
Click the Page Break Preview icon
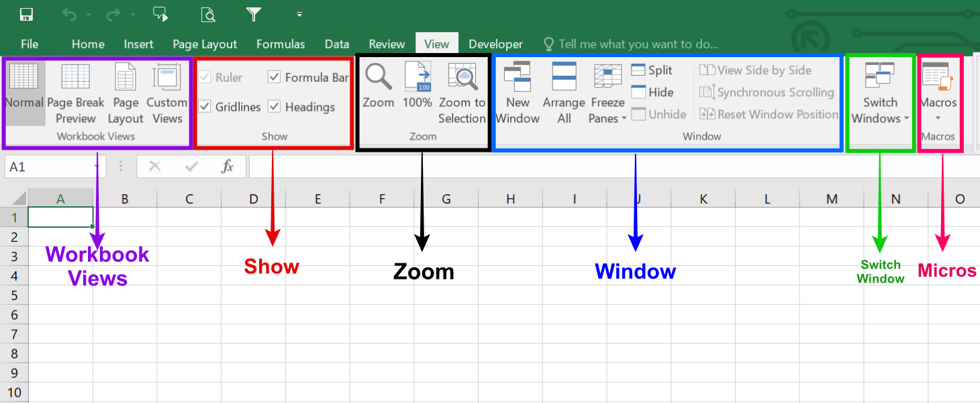(75, 77)
